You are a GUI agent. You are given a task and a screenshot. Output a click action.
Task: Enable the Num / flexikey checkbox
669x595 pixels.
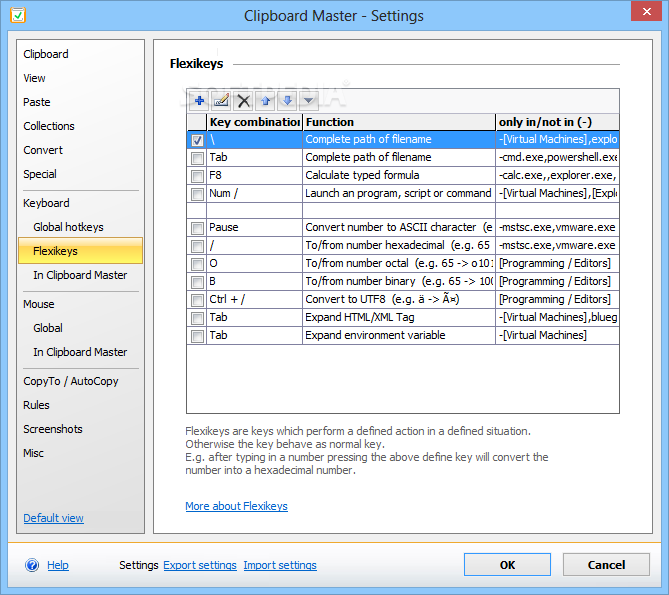click(x=197, y=194)
